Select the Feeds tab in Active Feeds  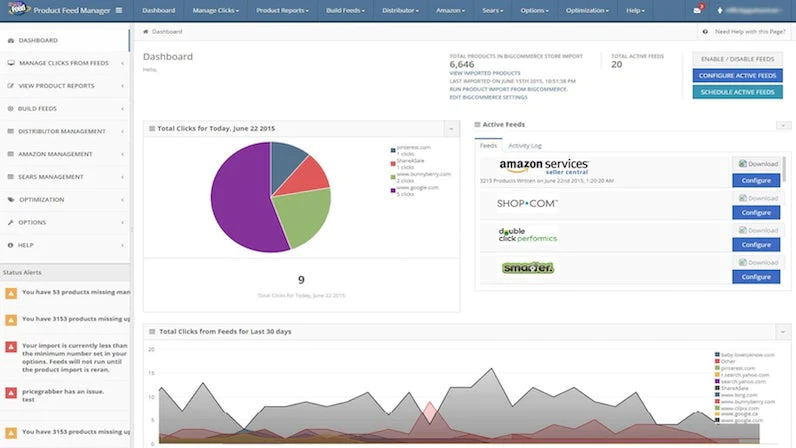[x=488, y=146]
